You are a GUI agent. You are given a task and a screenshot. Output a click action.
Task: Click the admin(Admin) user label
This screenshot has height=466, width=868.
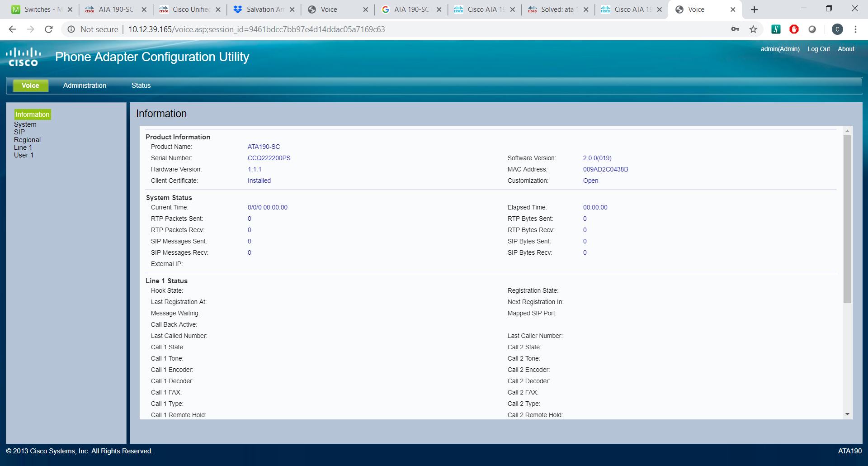[780, 49]
